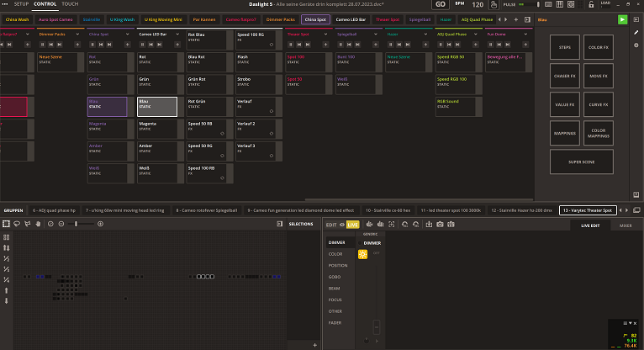
Task: Add a selection with plus icon
Action: (x=315, y=346)
